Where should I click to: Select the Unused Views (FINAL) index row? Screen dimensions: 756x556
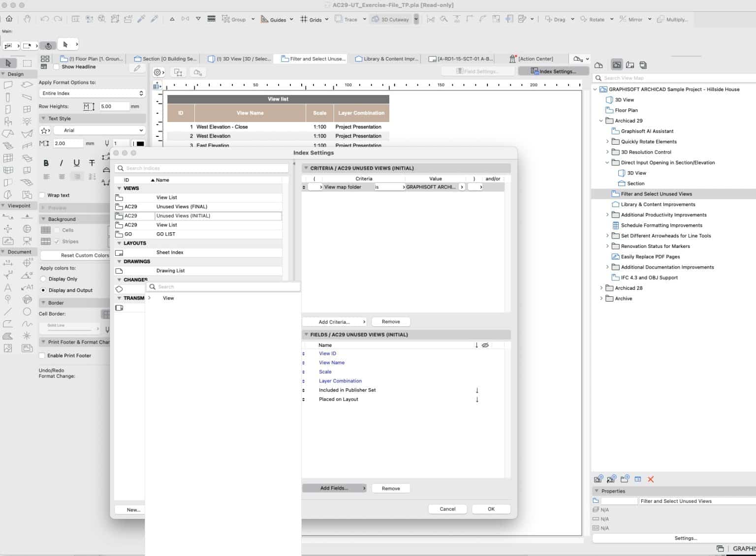pos(198,207)
